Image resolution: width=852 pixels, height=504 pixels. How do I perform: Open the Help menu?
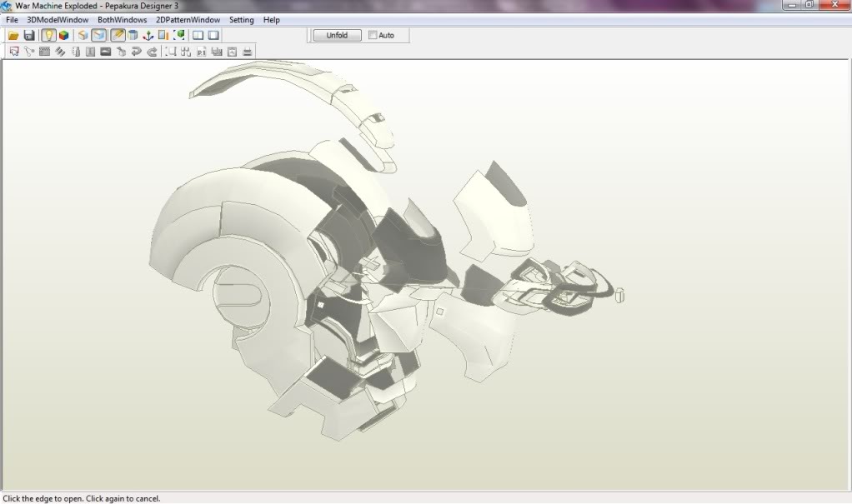pos(271,20)
